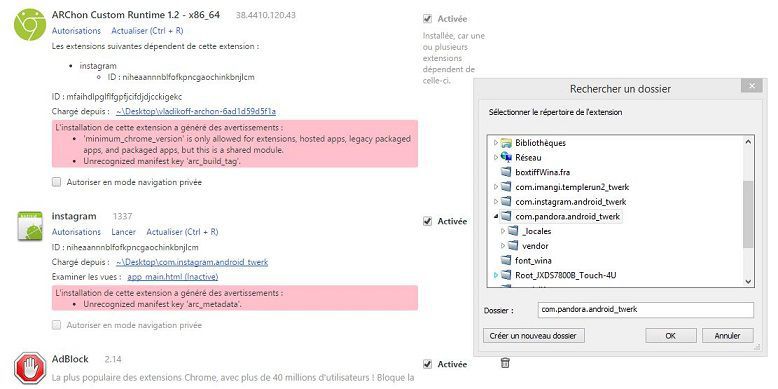This screenshot has height=389, width=778.
Task: Select the Réseau network icon
Action: [x=506, y=157]
